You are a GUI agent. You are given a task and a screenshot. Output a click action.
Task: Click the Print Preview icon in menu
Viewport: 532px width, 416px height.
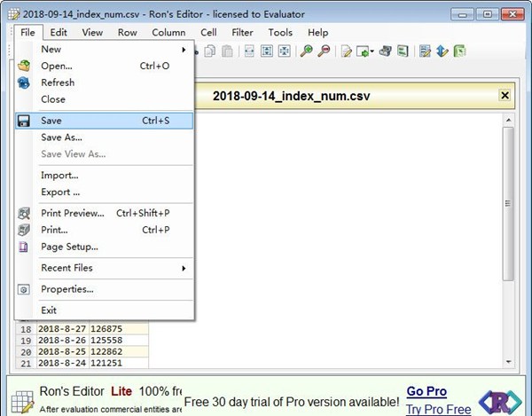[x=24, y=213]
